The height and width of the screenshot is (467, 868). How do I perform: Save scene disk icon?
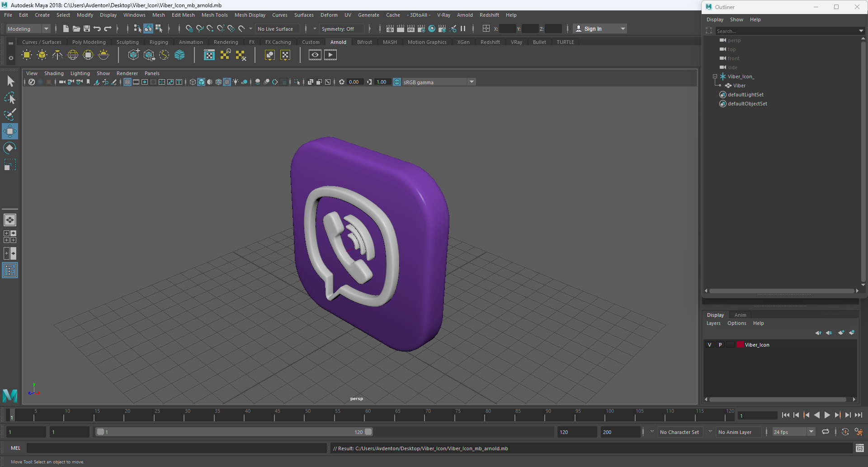(87, 29)
